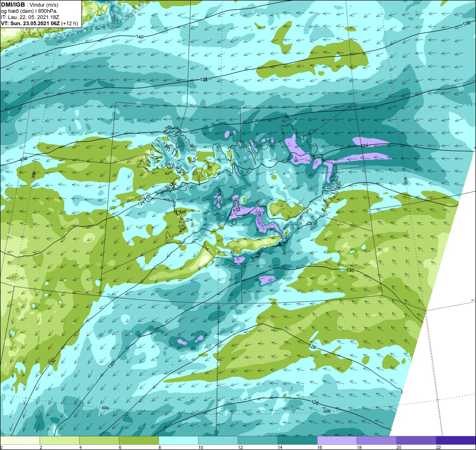476x450 pixels.
Task: Click the "128" height contour label
Action: point(312,346)
